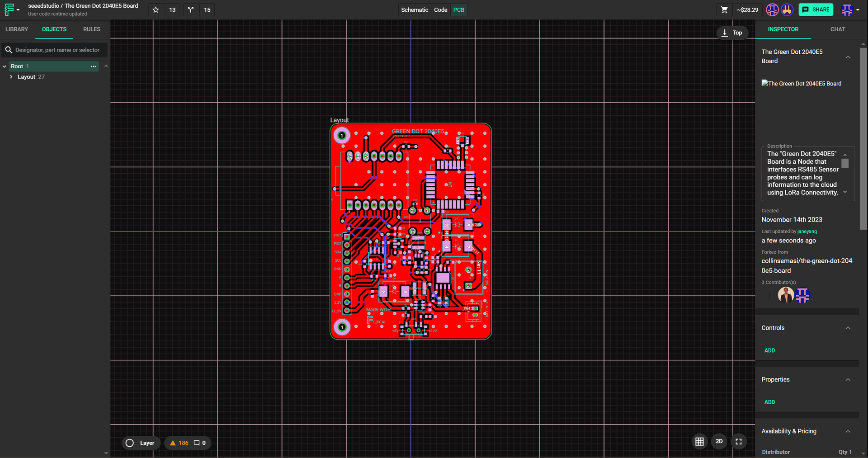This screenshot has width=868, height=458.
Task: Collapse the Root tree item
Action: click(x=4, y=66)
